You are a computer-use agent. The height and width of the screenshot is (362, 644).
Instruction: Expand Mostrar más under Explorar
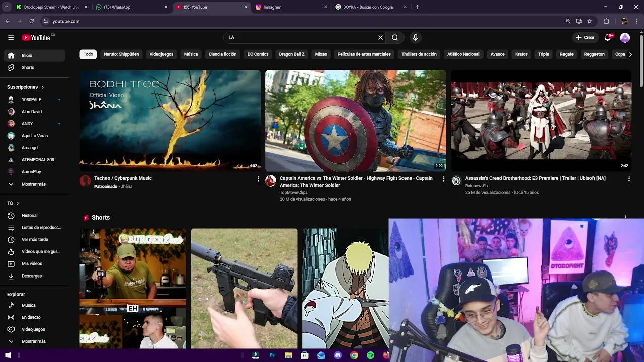34,341
